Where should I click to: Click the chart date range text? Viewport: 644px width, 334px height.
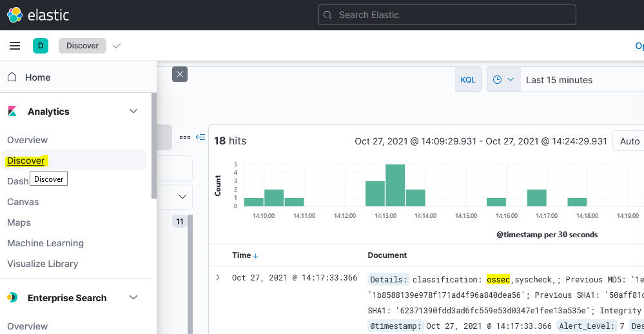coord(481,141)
